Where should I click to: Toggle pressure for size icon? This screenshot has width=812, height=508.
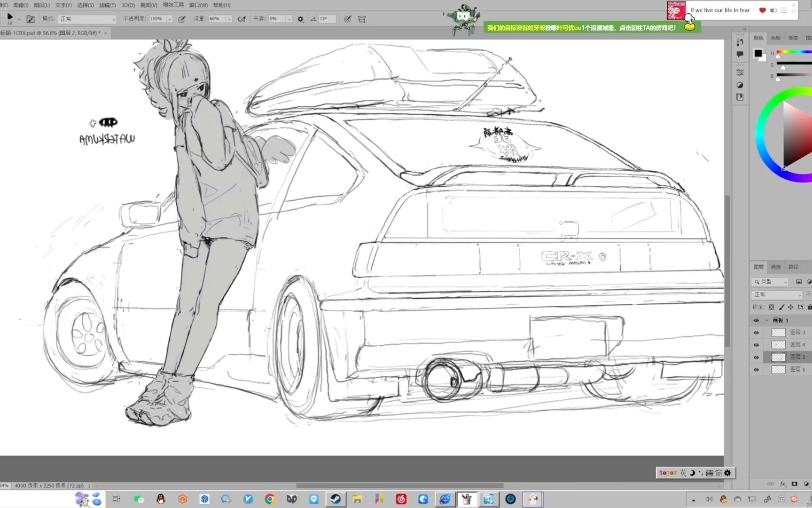point(347,19)
